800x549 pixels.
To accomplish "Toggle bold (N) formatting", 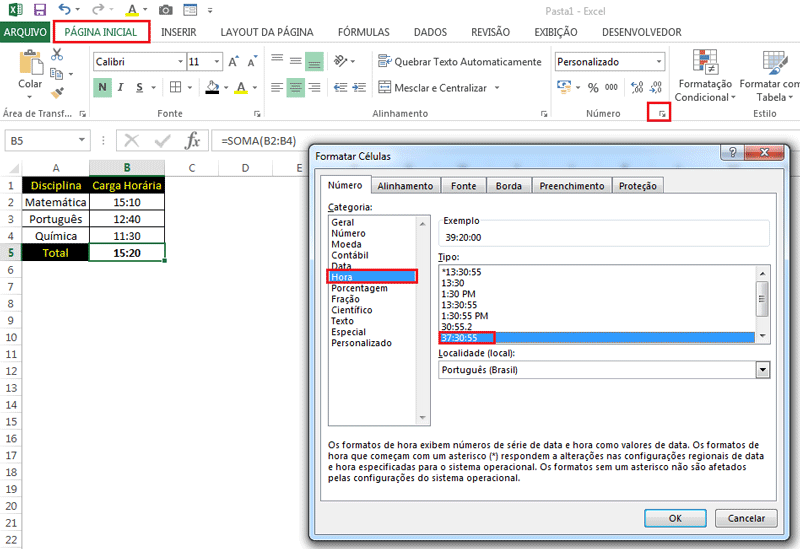I will tap(103, 88).
